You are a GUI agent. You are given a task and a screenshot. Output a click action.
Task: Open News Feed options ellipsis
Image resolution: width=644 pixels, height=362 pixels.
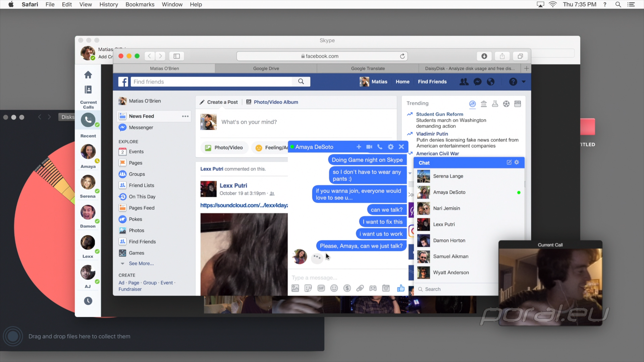pos(185,116)
